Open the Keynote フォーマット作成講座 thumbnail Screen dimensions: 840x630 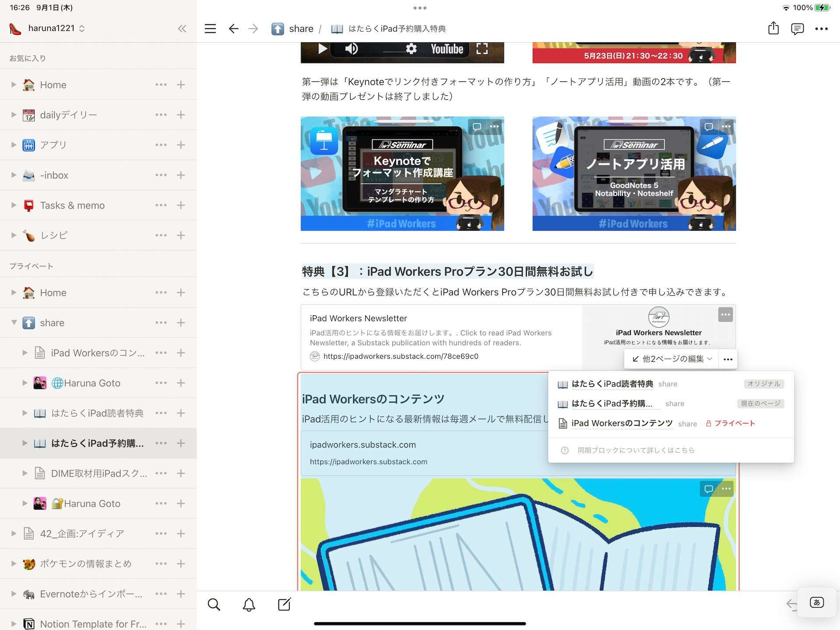pos(402,174)
